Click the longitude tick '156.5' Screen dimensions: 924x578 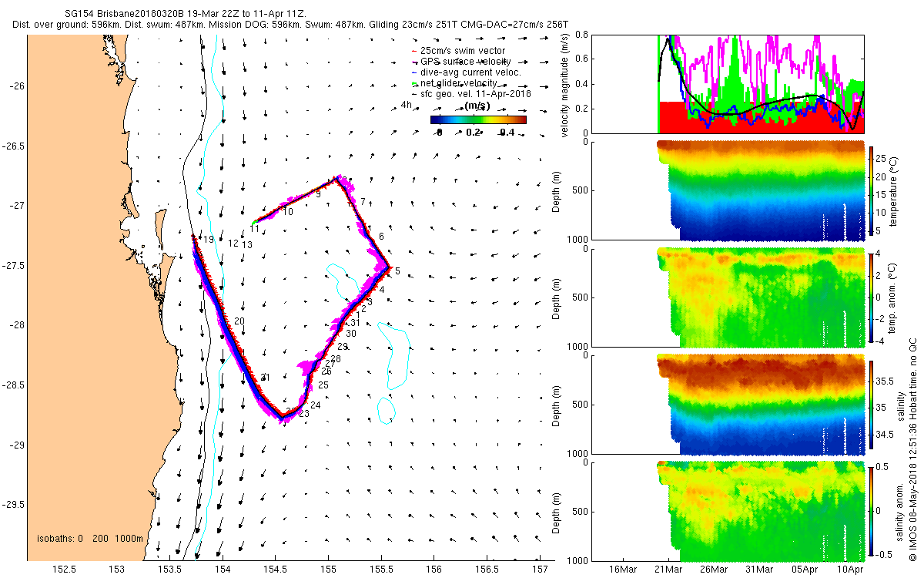click(487, 570)
